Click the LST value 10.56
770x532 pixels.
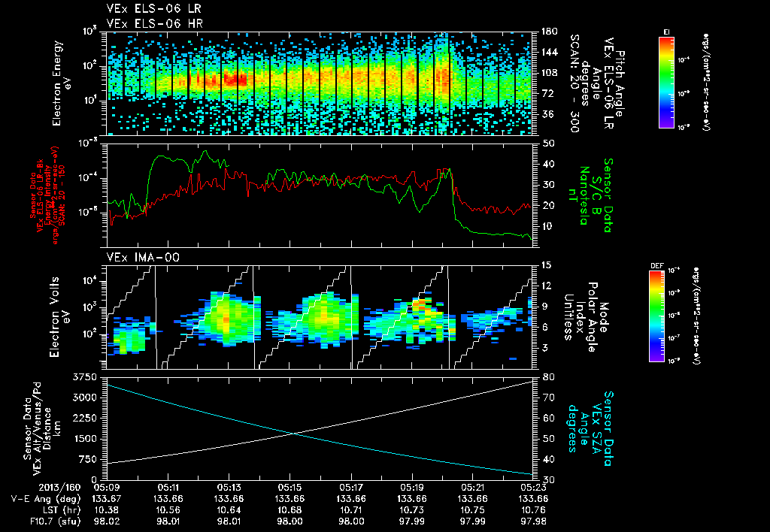(x=168, y=510)
